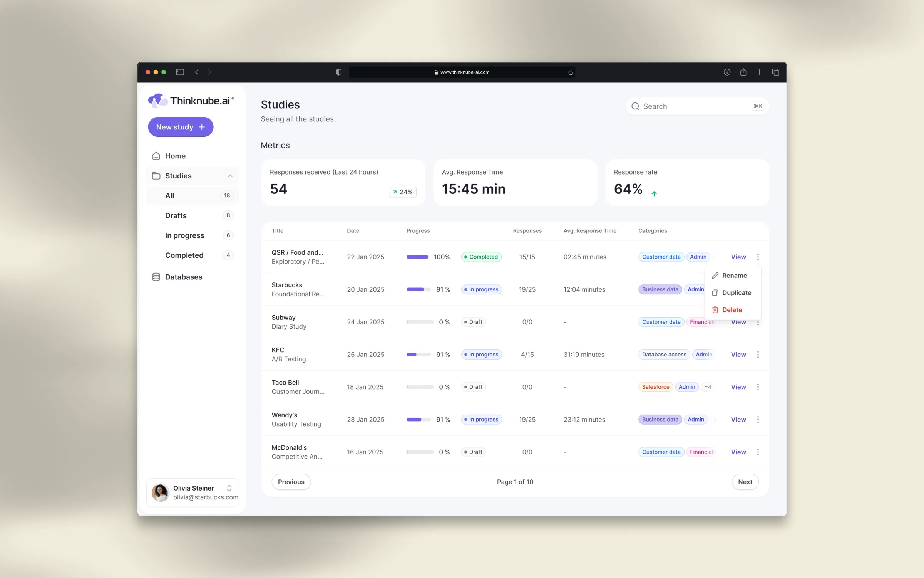The image size is (924, 578).
Task: Click the QSR 100% progress bar
Action: [417, 257]
